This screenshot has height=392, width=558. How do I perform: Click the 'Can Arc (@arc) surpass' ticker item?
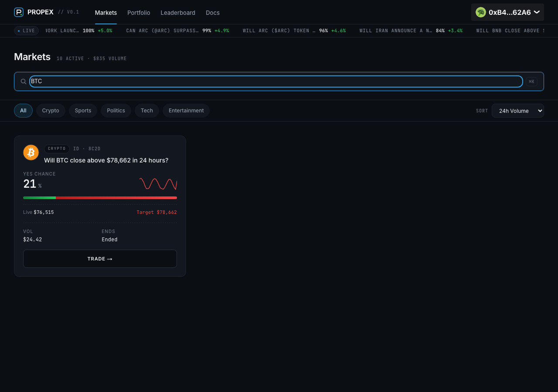(x=177, y=30)
